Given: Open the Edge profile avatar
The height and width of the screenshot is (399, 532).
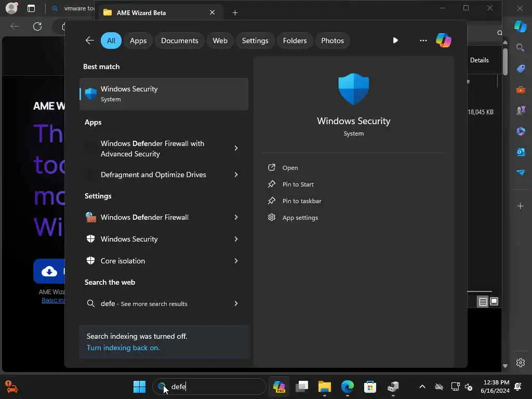Looking at the screenshot, I should [11, 8].
